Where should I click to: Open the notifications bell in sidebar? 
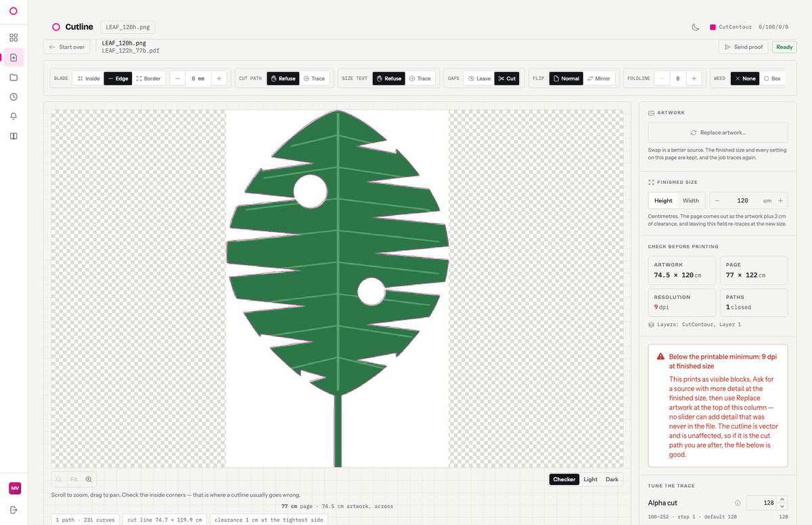[x=14, y=116]
